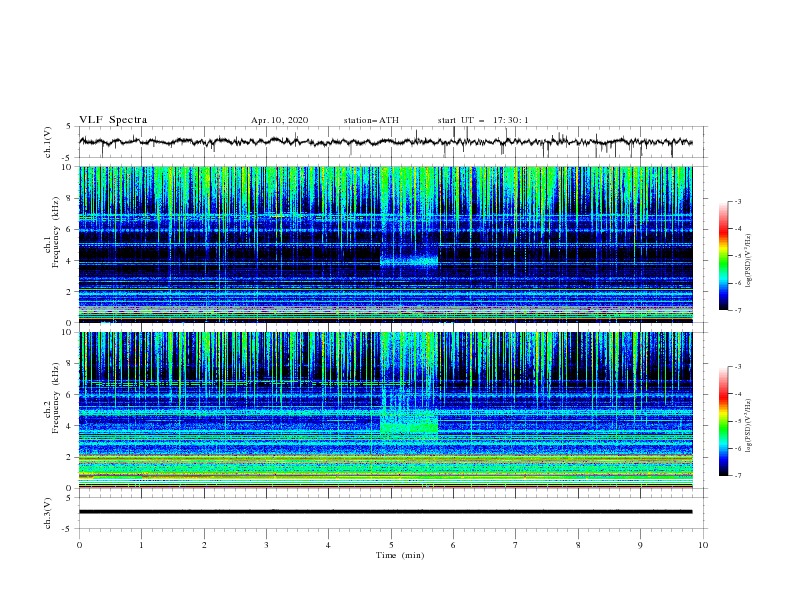Click the "ch.3(V)" axis label
Image resolution: width=792 pixels, height=612 pixels.
click(48, 513)
